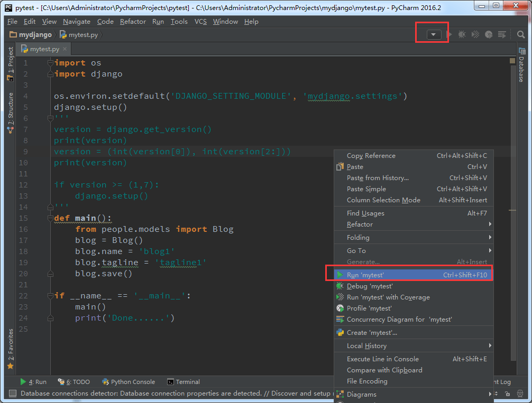Open the 2: Favorites tool window
Image resolution: width=532 pixels, height=403 pixels.
pyautogui.click(x=11, y=349)
